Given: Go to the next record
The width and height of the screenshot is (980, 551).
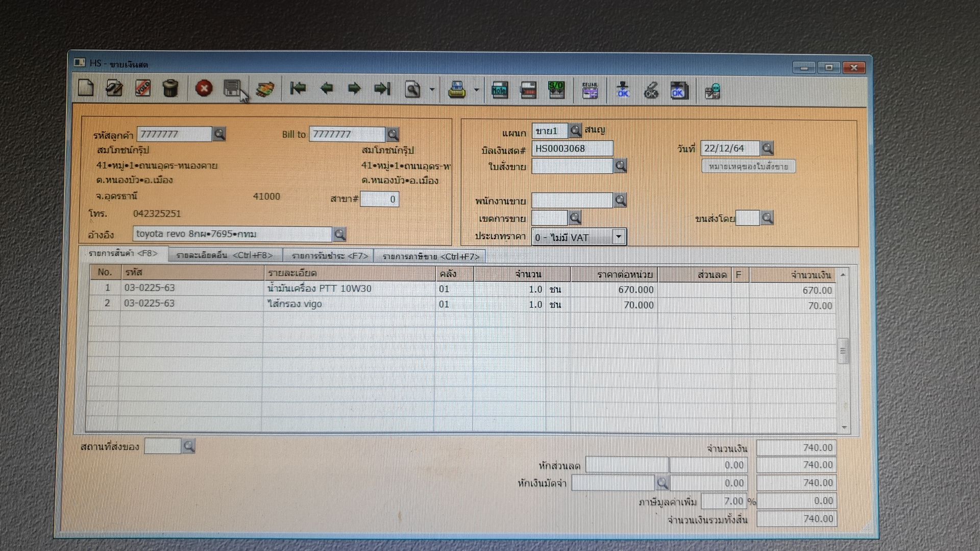Looking at the screenshot, I should pos(354,89).
